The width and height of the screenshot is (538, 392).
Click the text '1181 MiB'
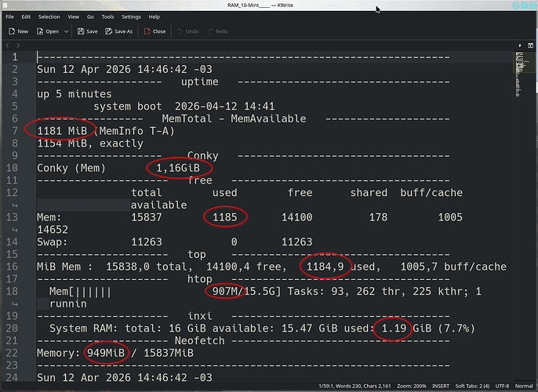62,131
